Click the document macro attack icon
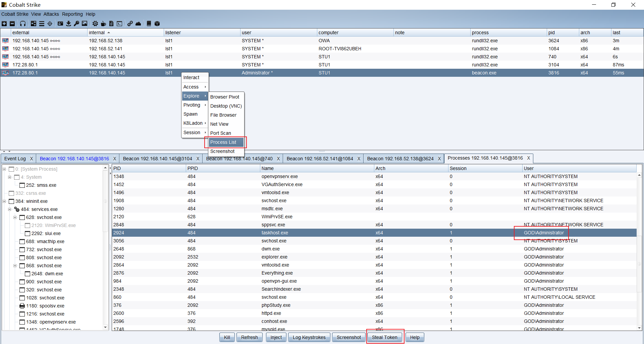 coord(111,23)
